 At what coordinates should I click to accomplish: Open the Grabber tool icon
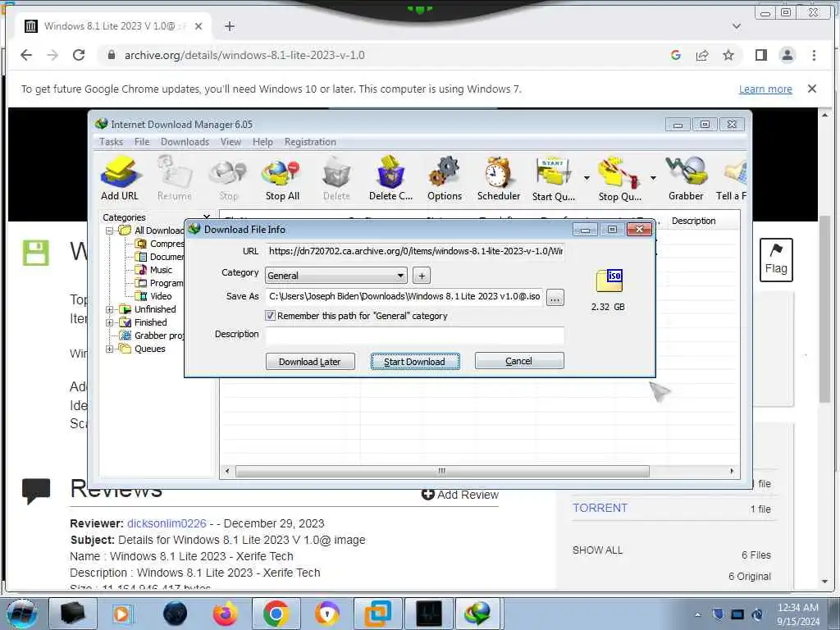[686, 178]
